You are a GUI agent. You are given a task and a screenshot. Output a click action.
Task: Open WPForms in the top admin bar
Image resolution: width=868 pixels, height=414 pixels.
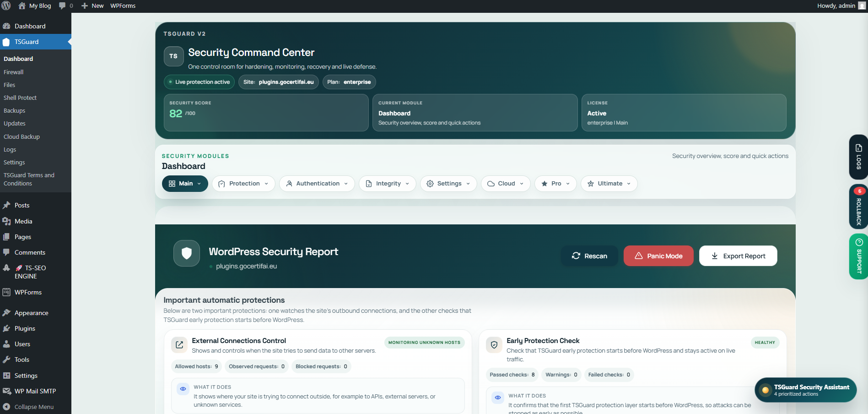pyautogui.click(x=123, y=5)
